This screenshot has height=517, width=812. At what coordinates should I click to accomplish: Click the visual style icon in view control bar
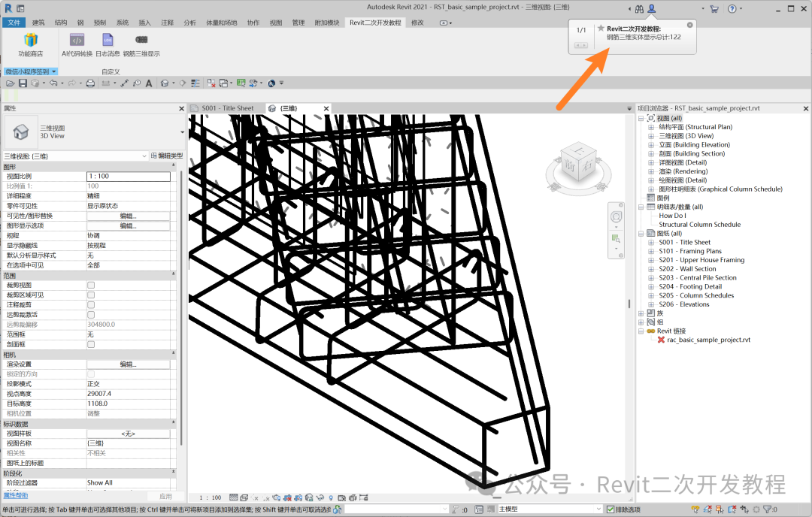click(244, 497)
